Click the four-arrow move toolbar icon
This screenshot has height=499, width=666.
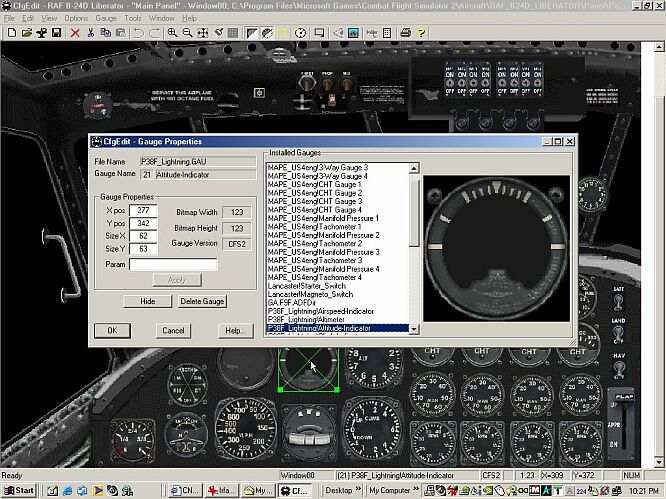click(203, 33)
